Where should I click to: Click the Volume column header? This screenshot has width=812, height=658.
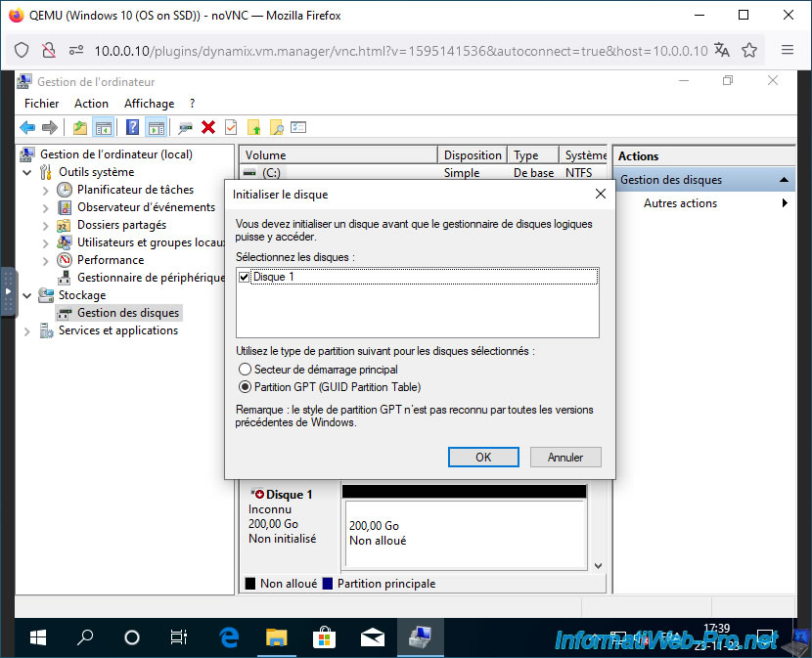(x=338, y=155)
